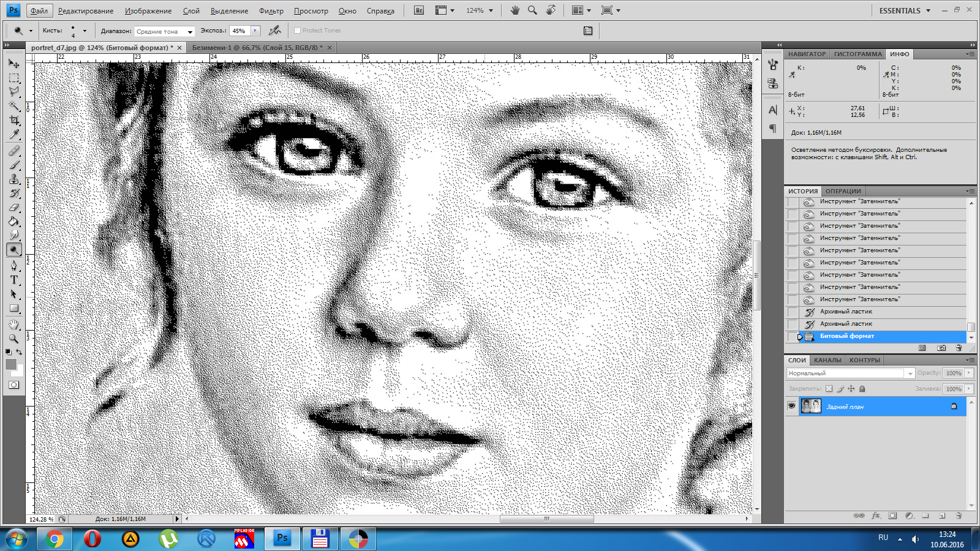Open the ESSENTIALS workspace dropdown
980x551 pixels.
click(x=905, y=10)
